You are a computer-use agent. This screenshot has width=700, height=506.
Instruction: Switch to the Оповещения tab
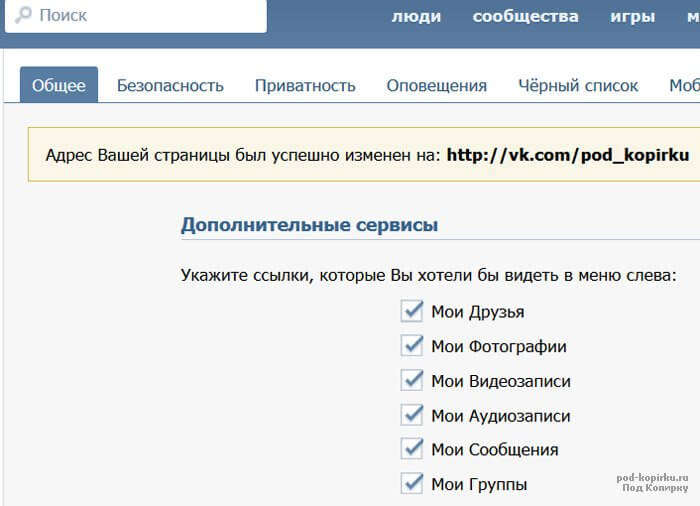[x=437, y=85]
